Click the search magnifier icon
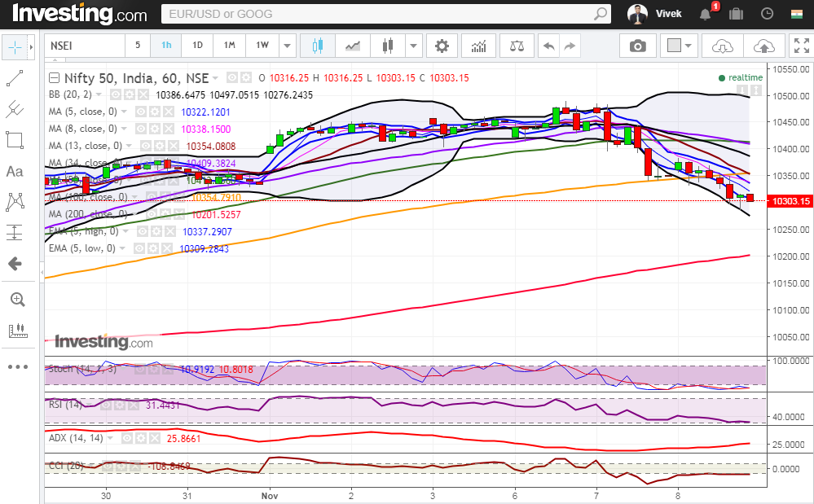Image resolution: width=814 pixels, height=504 pixels. [601, 14]
